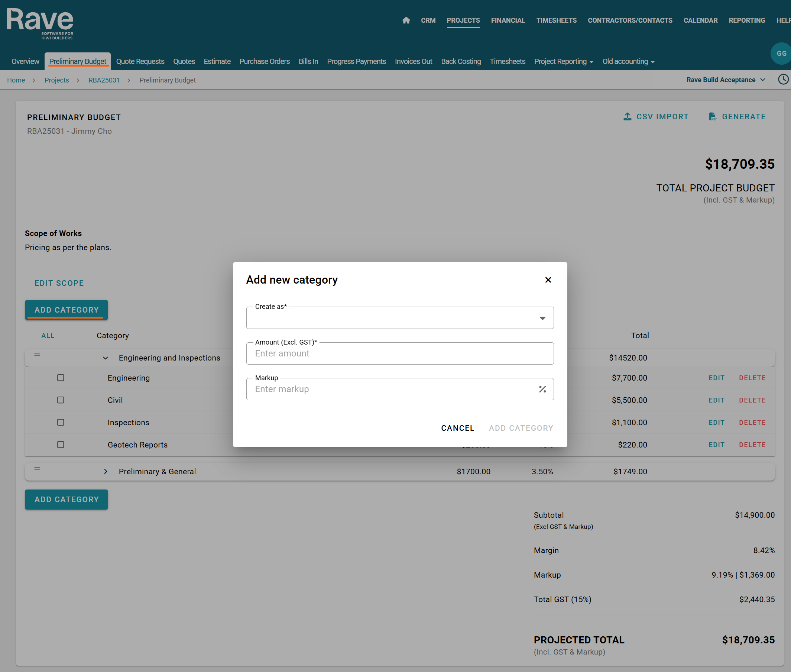Screen dimensions: 791x672
Task: Focus the Amount (Excl. GST) input field
Action: (x=399, y=353)
